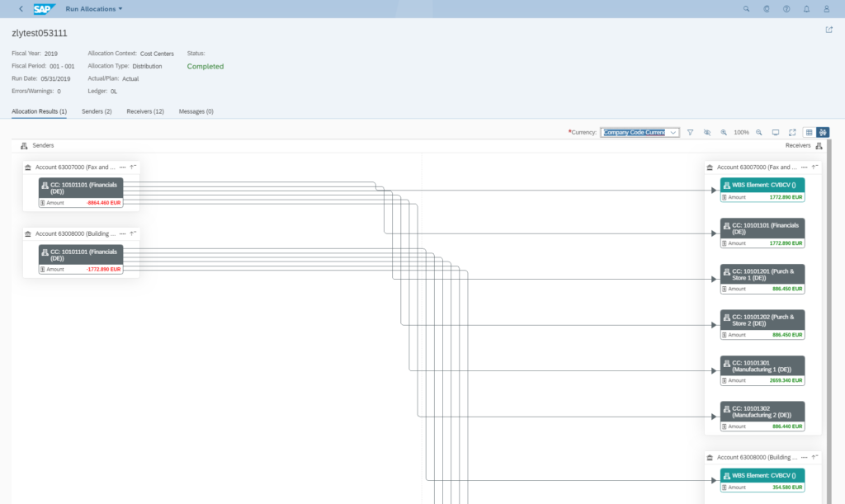Click the search icon in header
The width and height of the screenshot is (845, 504).
pyautogui.click(x=747, y=9)
